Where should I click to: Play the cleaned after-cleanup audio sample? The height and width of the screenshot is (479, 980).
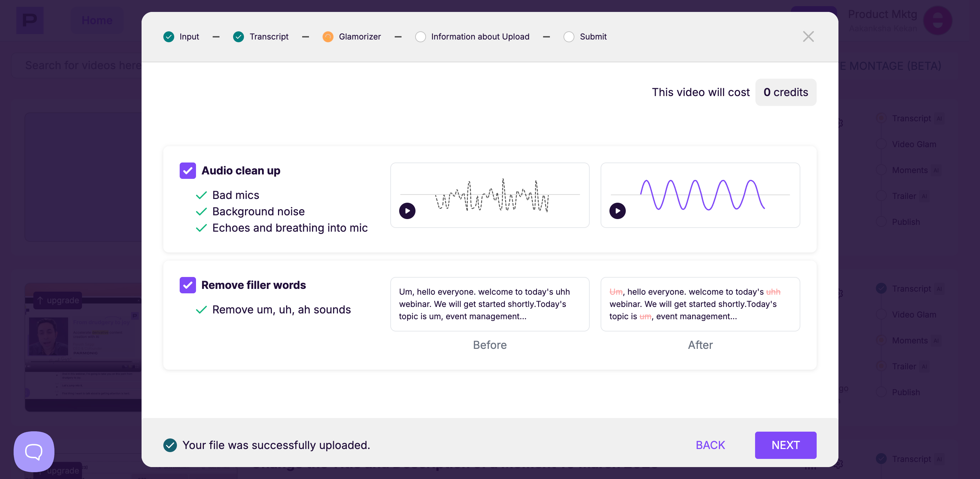tap(617, 211)
